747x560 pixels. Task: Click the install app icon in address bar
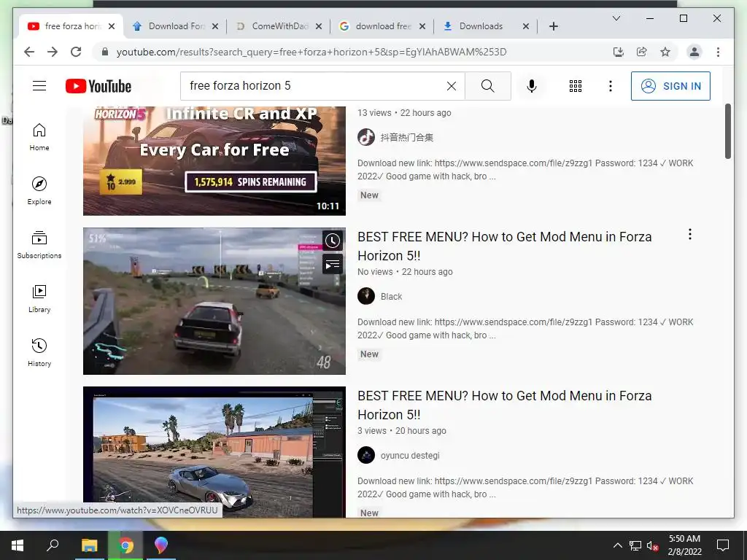(618, 52)
